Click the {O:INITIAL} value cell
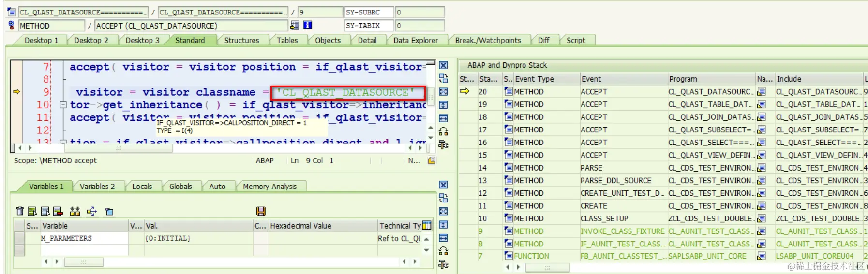The height and width of the screenshot is (274, 868). click(x=199, y=238)
